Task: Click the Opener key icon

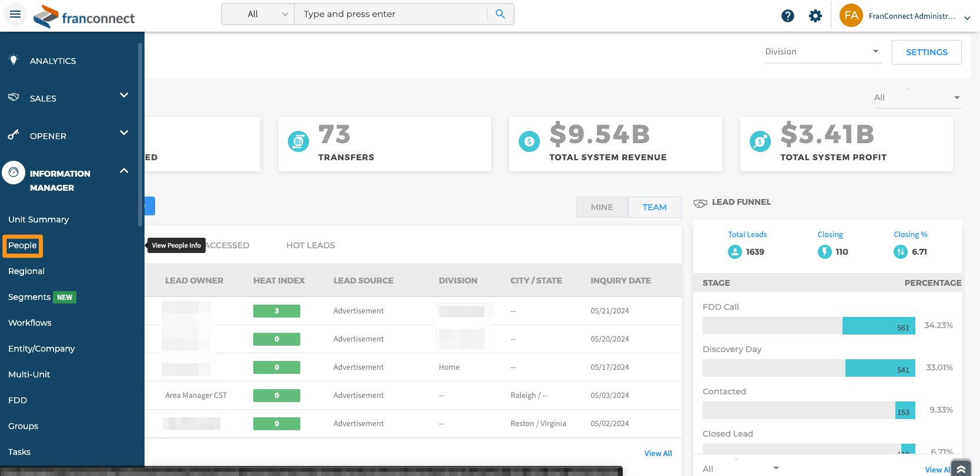Action: (14, 135)
